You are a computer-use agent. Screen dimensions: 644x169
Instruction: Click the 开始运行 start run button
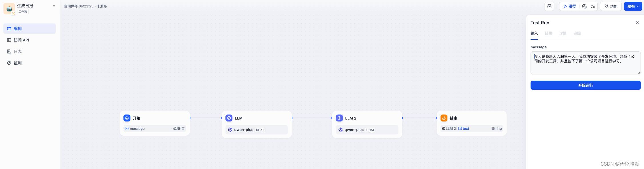[585, 85]
